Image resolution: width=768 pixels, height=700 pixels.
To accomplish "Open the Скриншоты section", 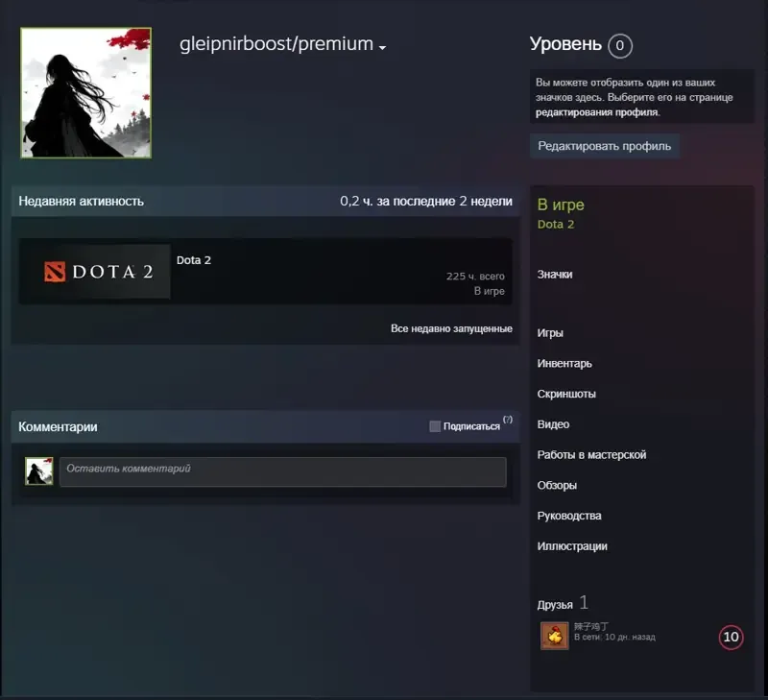I will 566,394.
